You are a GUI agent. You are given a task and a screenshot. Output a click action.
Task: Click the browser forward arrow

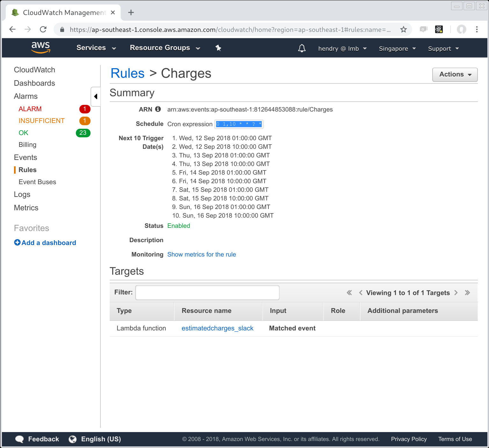pyautogui.click(x=28, y=29)
